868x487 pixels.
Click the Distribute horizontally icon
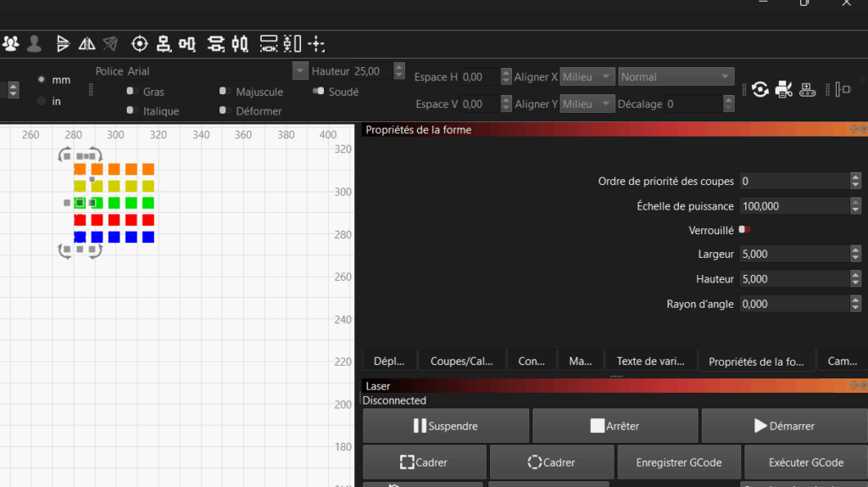coord(240,43)
